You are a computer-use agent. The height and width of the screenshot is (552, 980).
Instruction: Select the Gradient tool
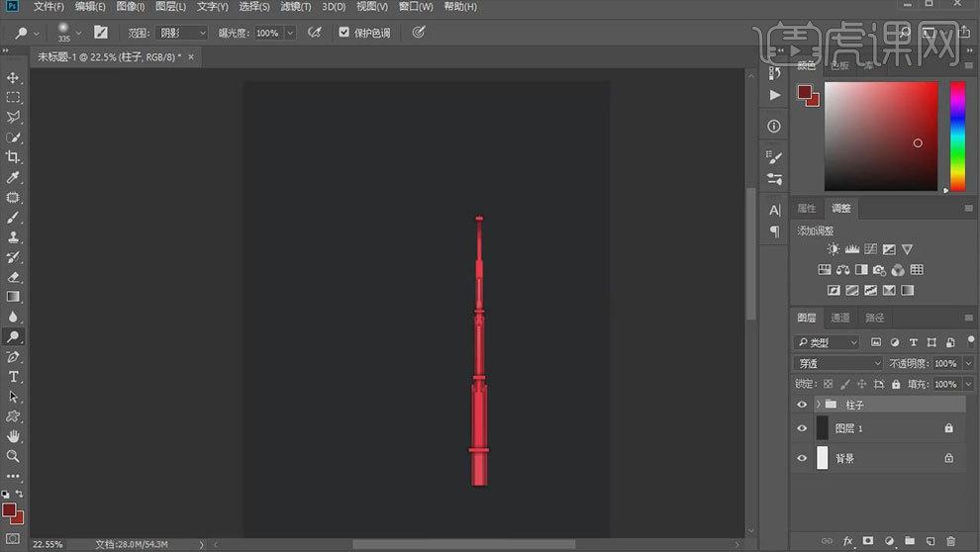point(13,297)
